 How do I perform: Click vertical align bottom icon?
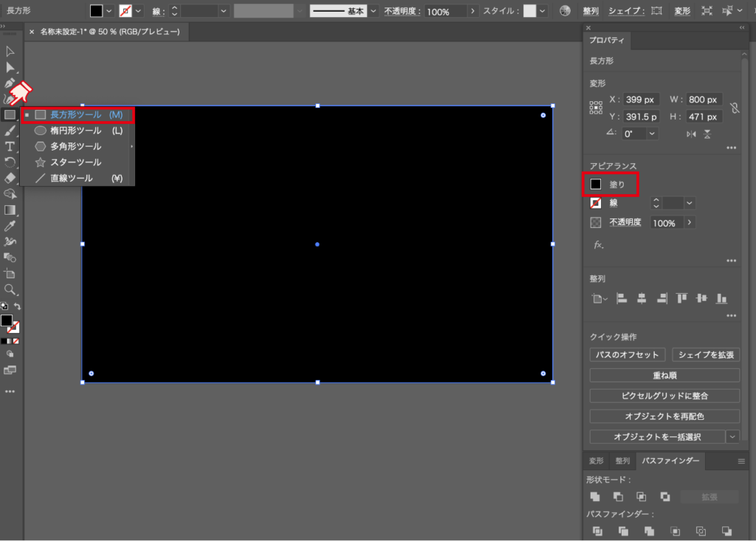(x=722, y=298)
